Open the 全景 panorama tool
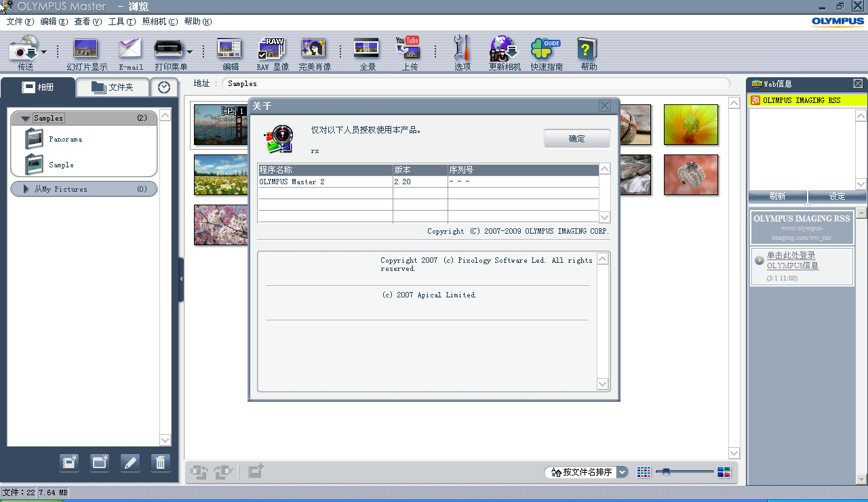The image size is (868, 502). (x=367, y=49)
